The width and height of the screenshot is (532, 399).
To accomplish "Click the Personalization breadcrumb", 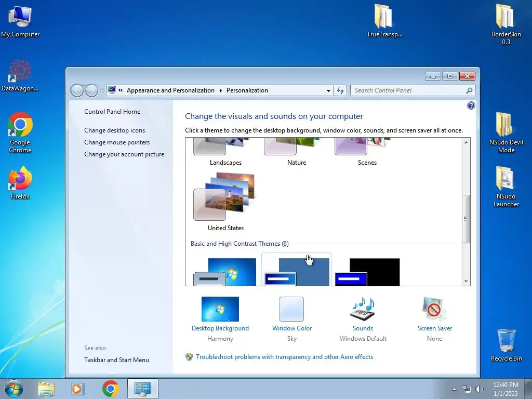I will pos(247,90).
